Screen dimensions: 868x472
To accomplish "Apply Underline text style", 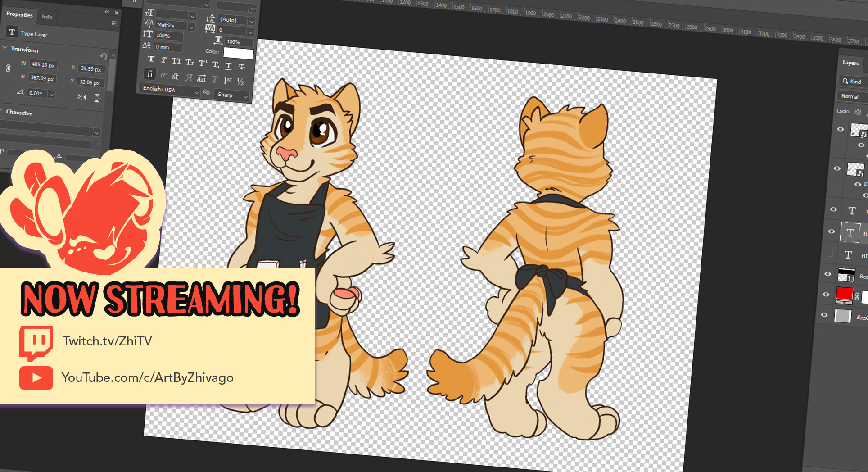I will coord(229,66).
